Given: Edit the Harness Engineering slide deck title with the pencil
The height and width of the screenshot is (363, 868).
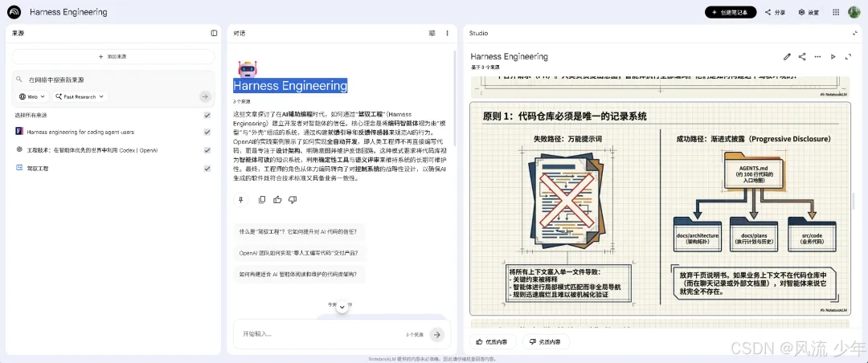Looking at the screenshot, I should 787,56.
